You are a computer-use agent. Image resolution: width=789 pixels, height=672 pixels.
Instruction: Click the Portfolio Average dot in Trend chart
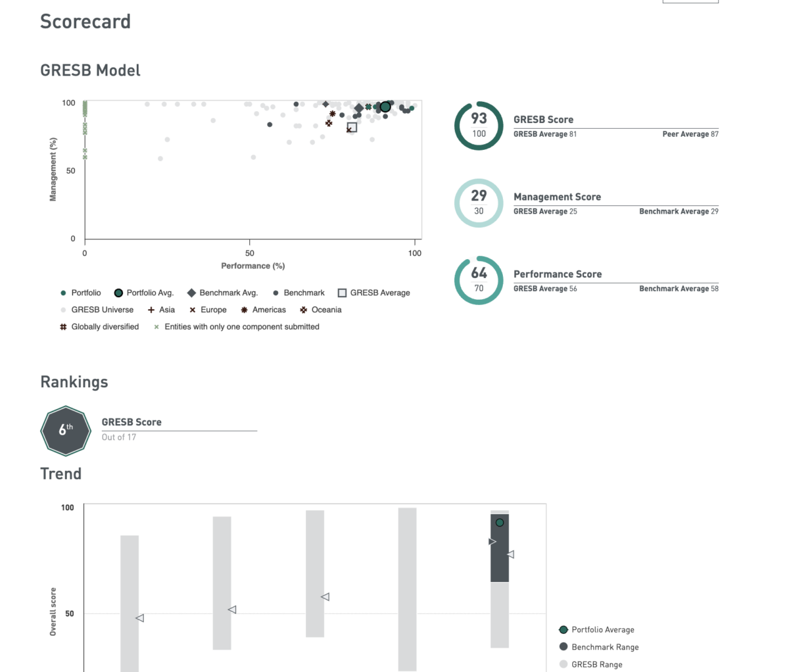[x=500, y=523]
